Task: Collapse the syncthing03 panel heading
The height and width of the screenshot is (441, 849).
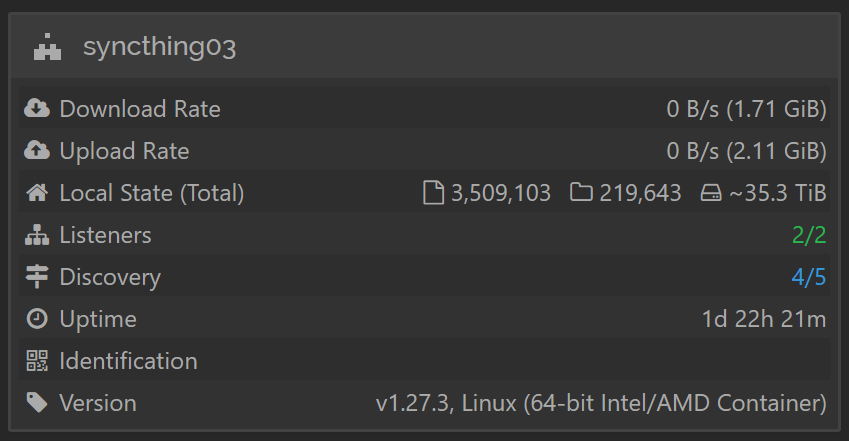Action: point(424,47)
